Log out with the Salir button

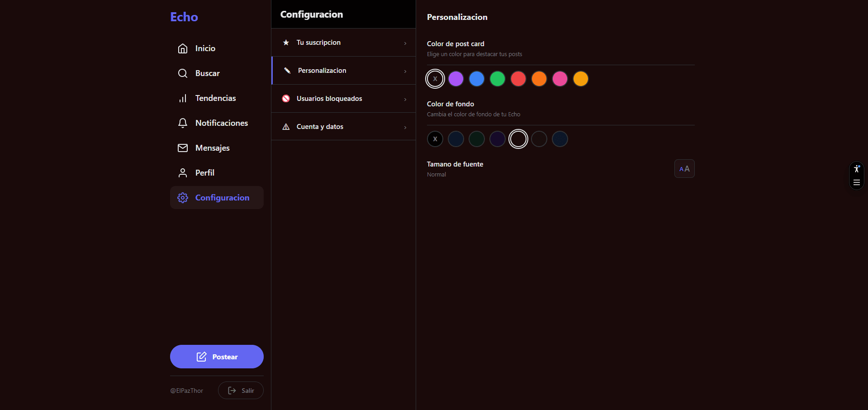click(241, 391)
